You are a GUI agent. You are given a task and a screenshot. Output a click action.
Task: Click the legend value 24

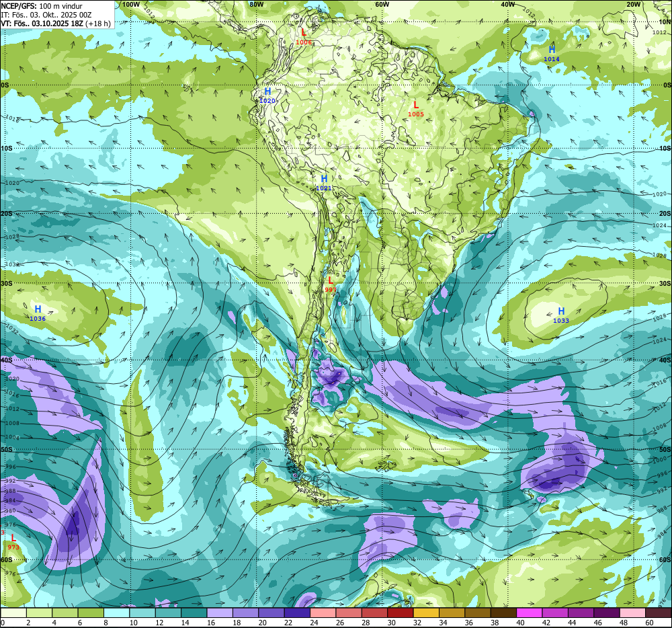pyautogui.click(x=314, y=623)
